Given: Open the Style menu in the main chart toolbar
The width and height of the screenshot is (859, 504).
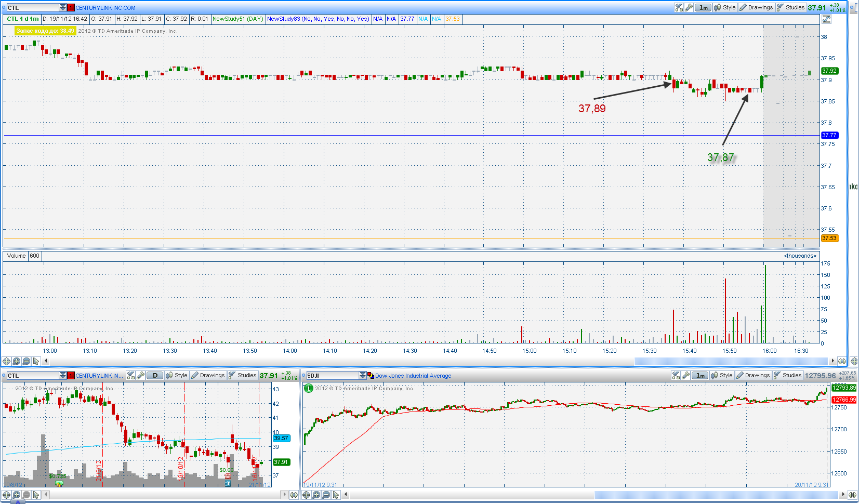Looking at the screenshot, I should [x=725, y=7].
